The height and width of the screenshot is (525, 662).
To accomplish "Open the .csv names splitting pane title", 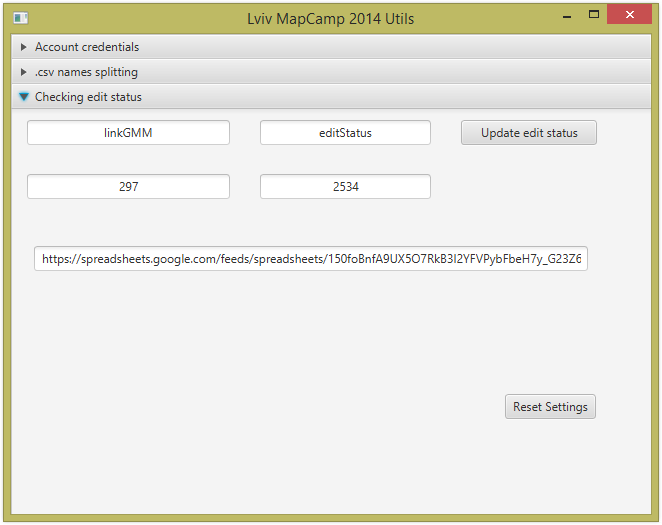I will tap(86, 72).
